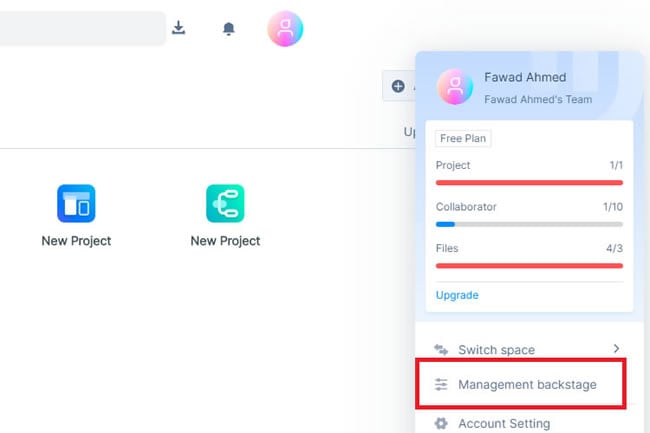Click the Account Setting gear icon
The image size is (650, 433).
point(441,424)
